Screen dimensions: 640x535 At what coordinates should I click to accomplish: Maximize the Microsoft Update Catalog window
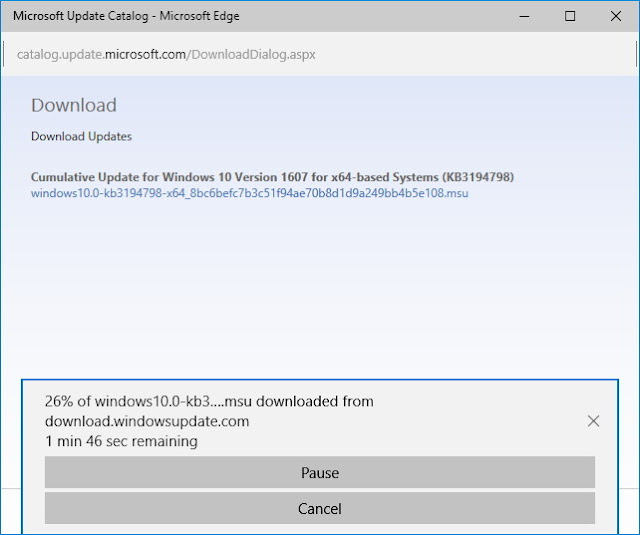click(x=570, y=16)
